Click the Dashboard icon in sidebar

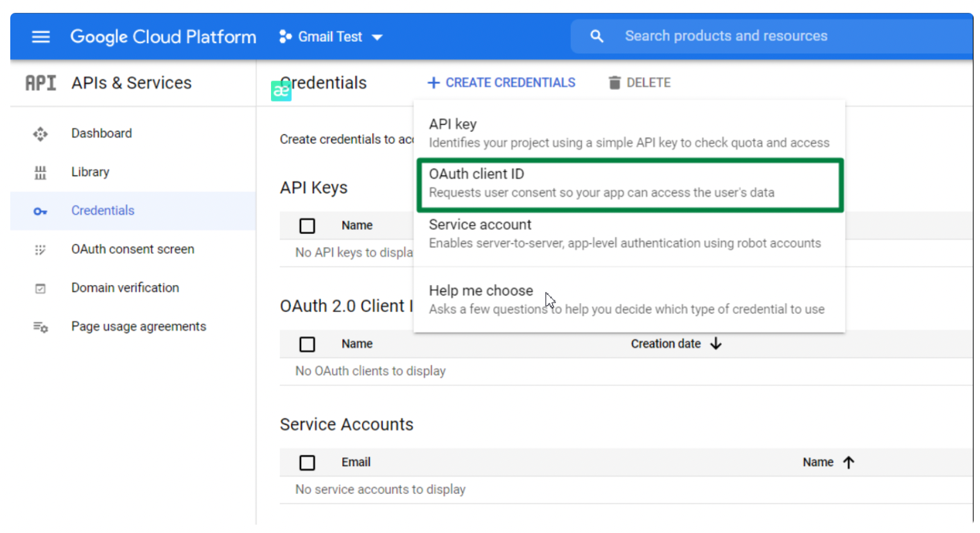[x=40, y=134]
